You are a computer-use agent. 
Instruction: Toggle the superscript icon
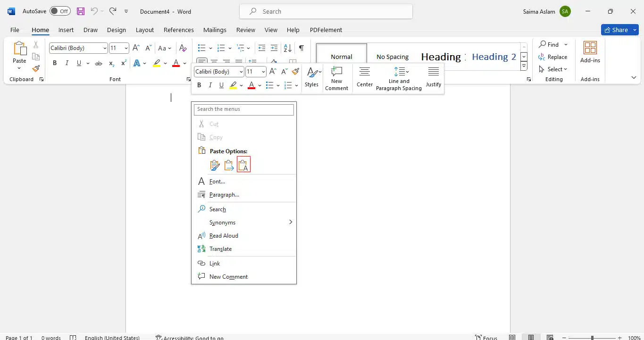(x=124, y=63)
